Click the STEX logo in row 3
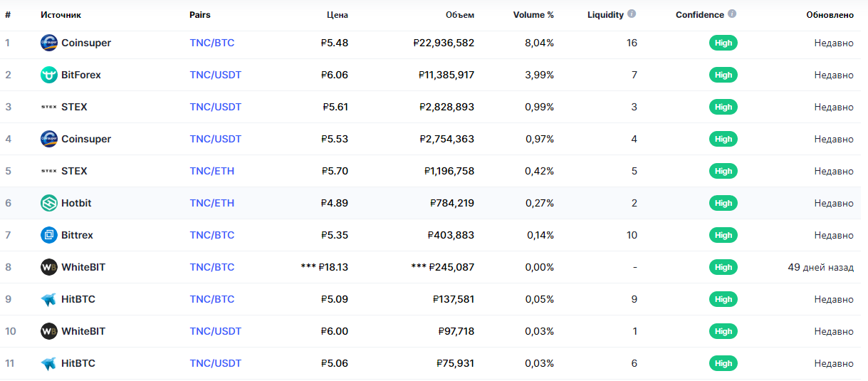868x381 pixels. coord(48,107)
